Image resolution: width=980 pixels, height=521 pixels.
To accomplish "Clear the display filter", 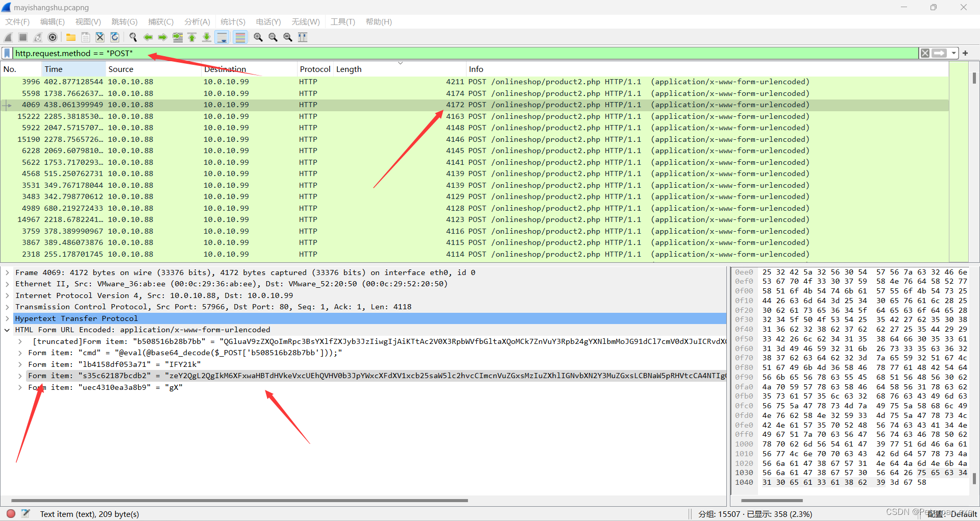I will pos(925,53).
